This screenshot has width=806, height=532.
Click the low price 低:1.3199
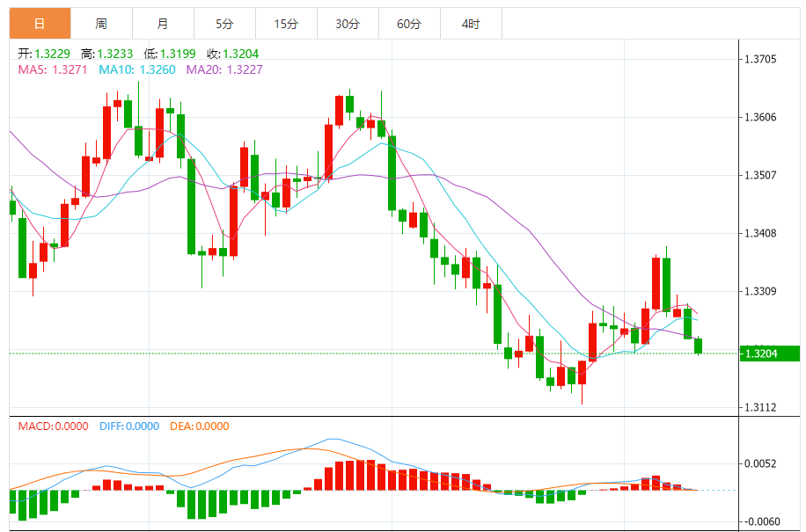click(x=170, y=54)
